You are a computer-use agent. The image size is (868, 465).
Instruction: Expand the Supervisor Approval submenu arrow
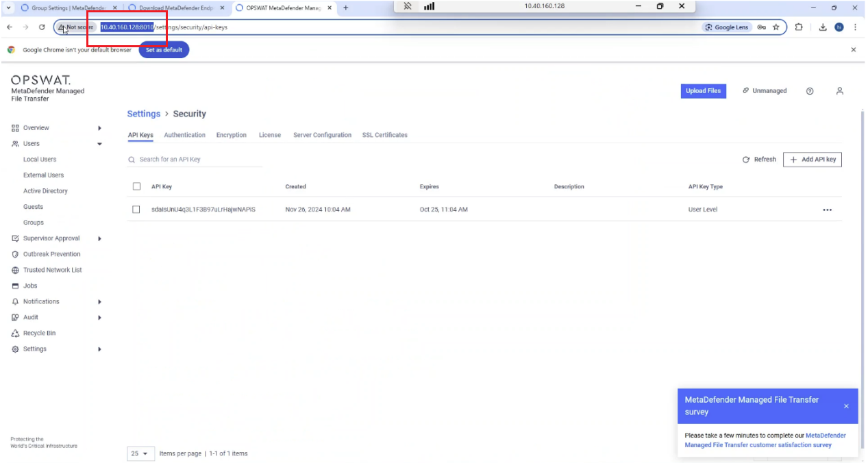pos(99,238)
